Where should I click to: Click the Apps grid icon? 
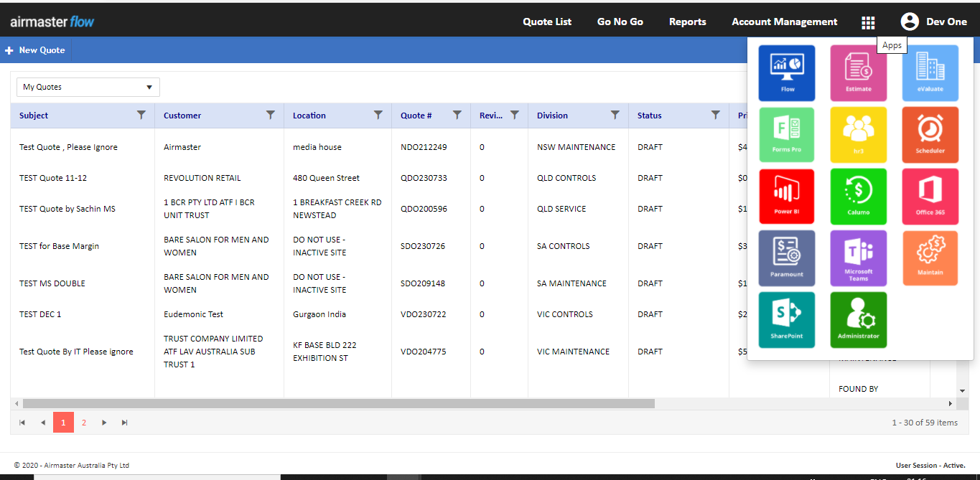868,22
